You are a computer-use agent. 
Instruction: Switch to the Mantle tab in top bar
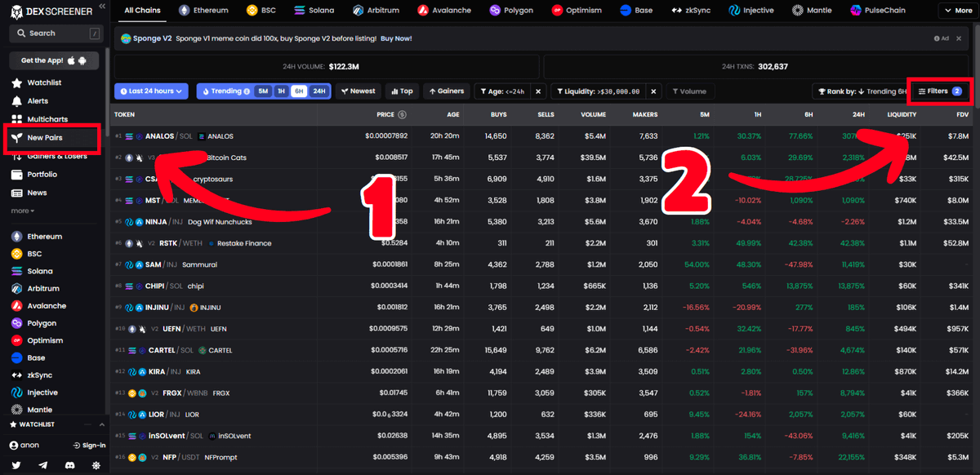click(813, 11)
